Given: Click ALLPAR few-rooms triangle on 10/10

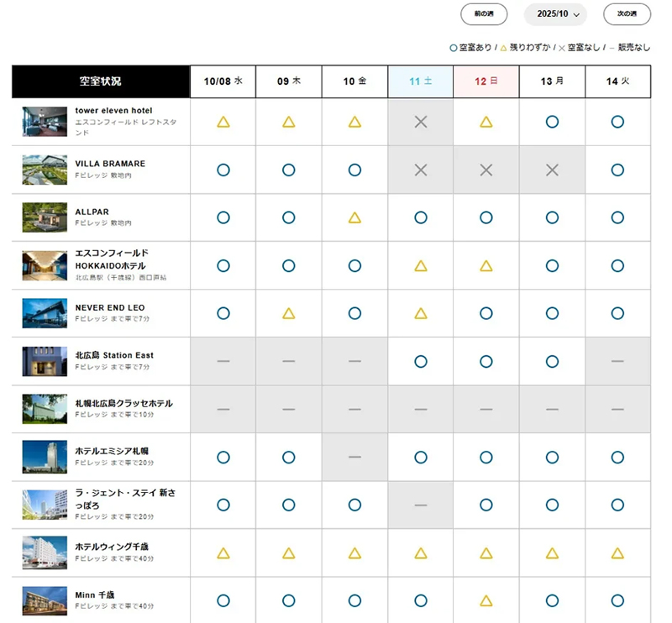Looking at the screenshot, I should [x=354, y=217].
